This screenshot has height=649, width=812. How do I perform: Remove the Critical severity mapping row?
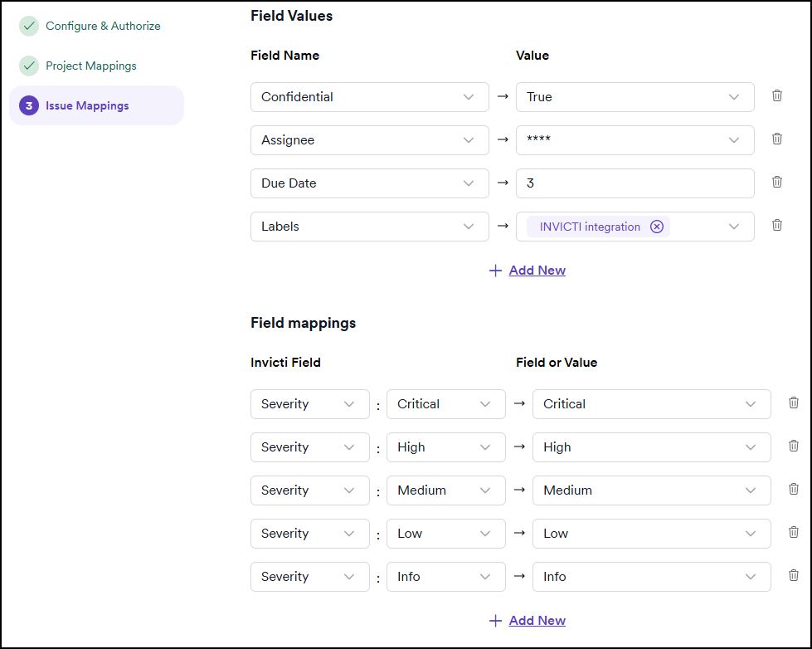(793, 404)
